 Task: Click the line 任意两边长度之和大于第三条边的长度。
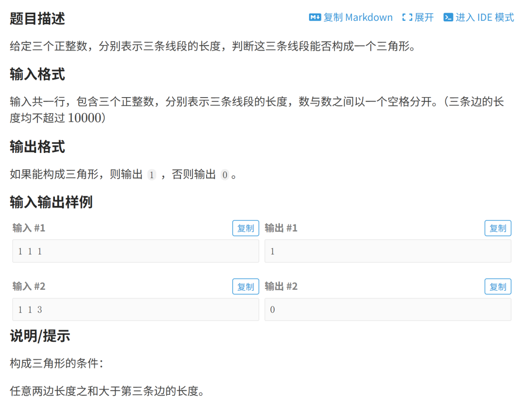coord(107,391)
